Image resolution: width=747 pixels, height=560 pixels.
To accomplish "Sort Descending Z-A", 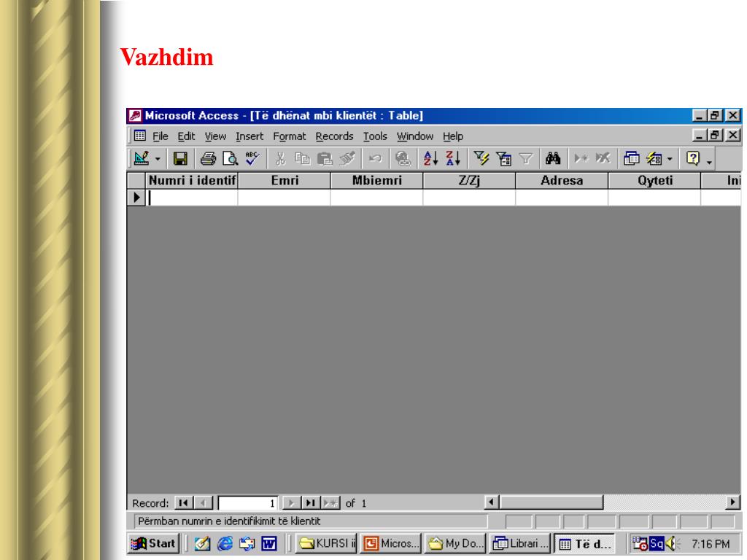I will 453,158.
